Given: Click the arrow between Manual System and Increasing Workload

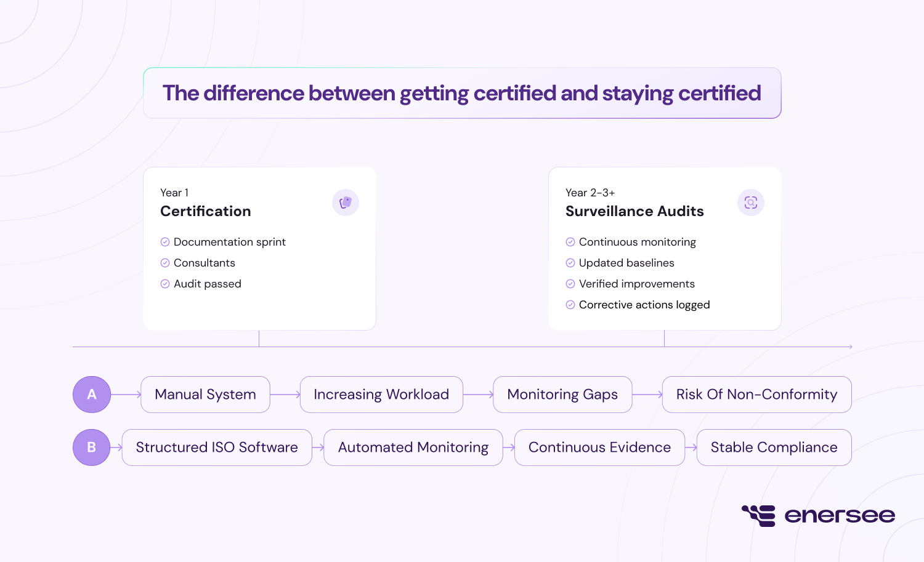Looking at the screenshot, I should coord(284,395).
